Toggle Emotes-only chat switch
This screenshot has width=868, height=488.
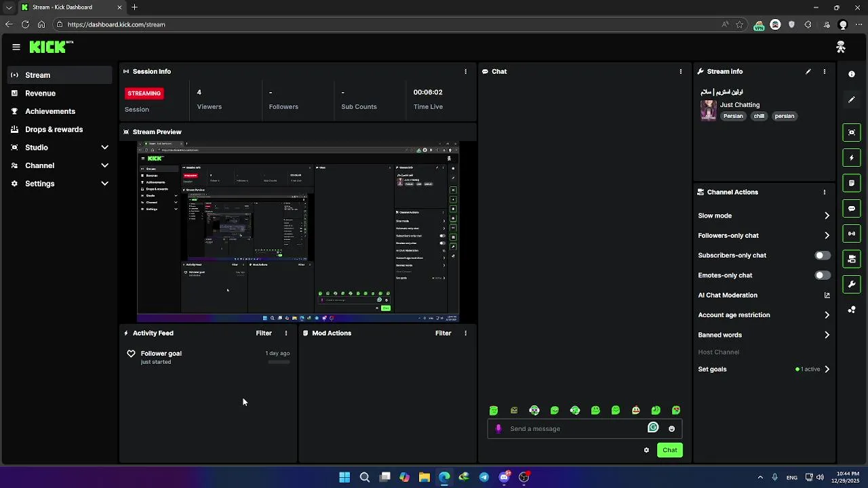(x=822, y=275)
